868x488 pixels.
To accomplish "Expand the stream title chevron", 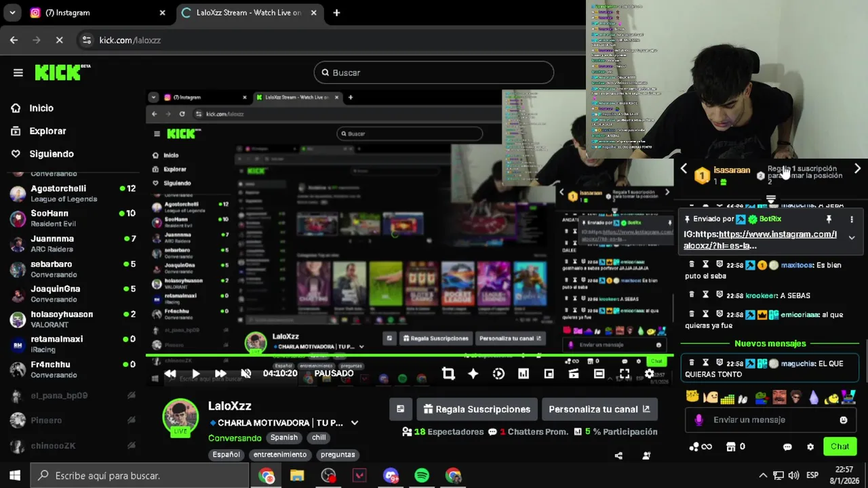I will coord(354,423).
